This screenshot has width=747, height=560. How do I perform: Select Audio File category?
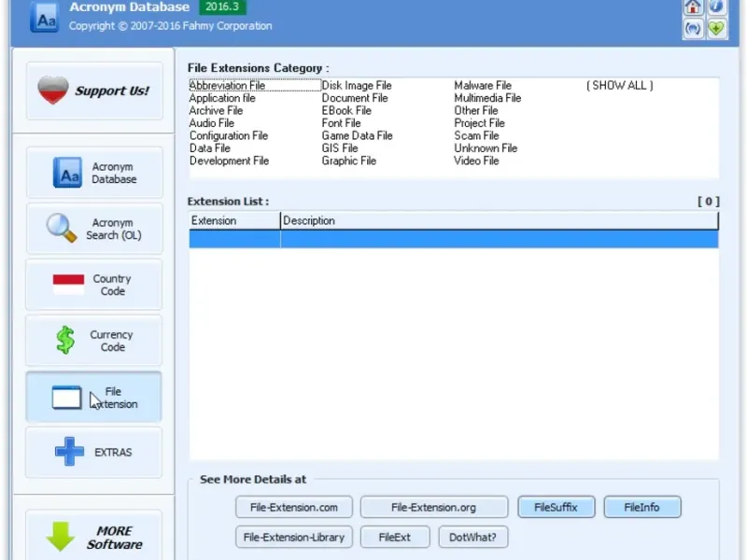point(212,123)
